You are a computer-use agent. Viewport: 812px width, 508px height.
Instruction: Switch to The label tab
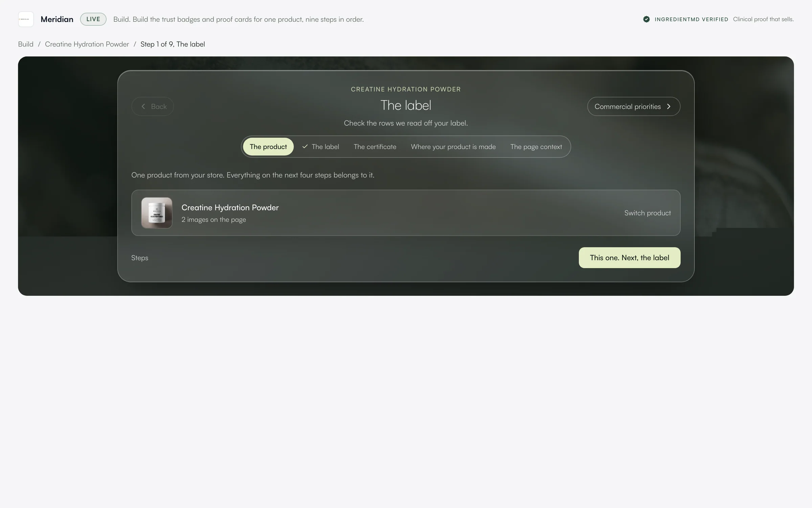tap(320, 147)
